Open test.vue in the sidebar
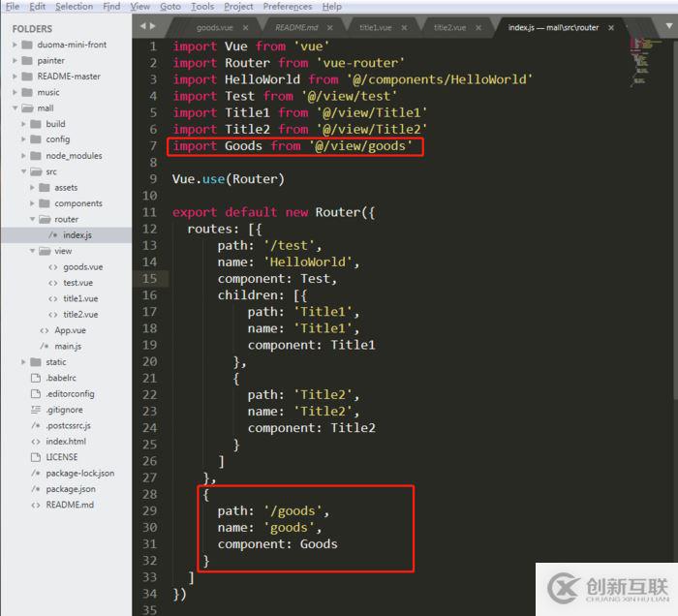Viewport: 678px width, 616px height. pyautogui.click(x=78, y=283)
